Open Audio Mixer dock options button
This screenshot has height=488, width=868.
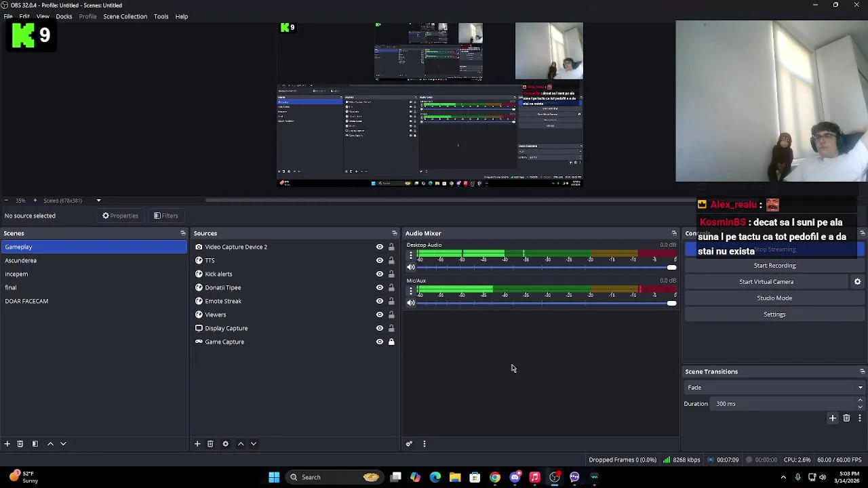[674, 233]
